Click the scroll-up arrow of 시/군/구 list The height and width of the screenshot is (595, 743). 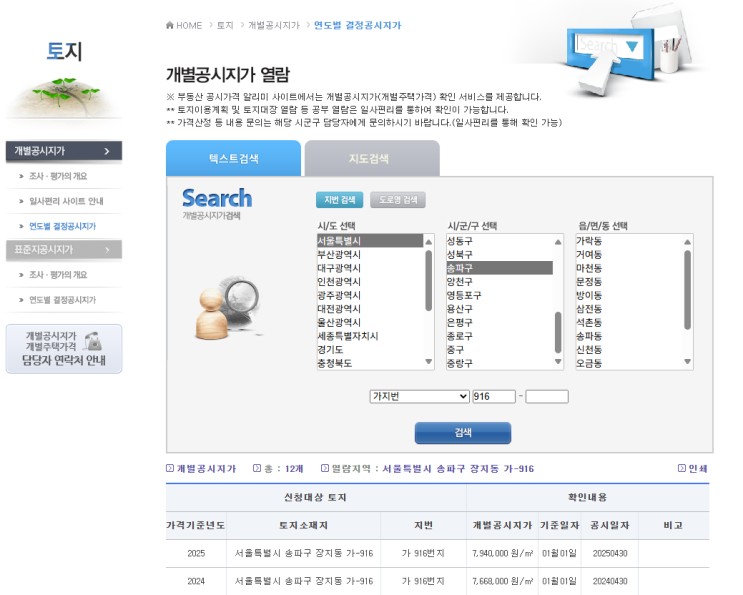point(558,242)
